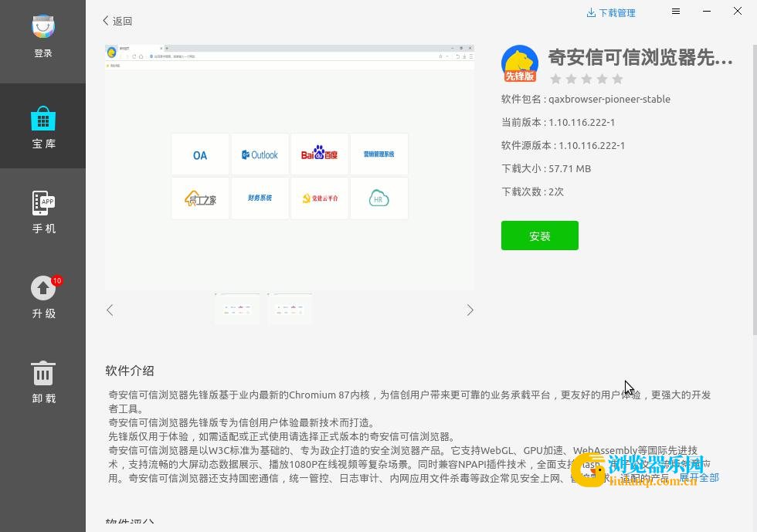Click the 下载大小 57.71 MB text

point(546,168)
